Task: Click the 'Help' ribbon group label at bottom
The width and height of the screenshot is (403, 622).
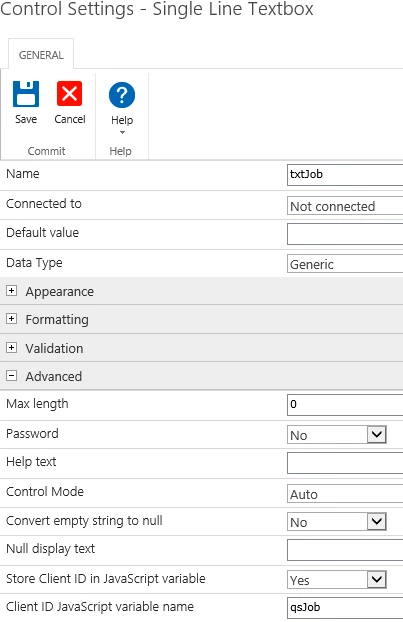Action: point(120,151)
